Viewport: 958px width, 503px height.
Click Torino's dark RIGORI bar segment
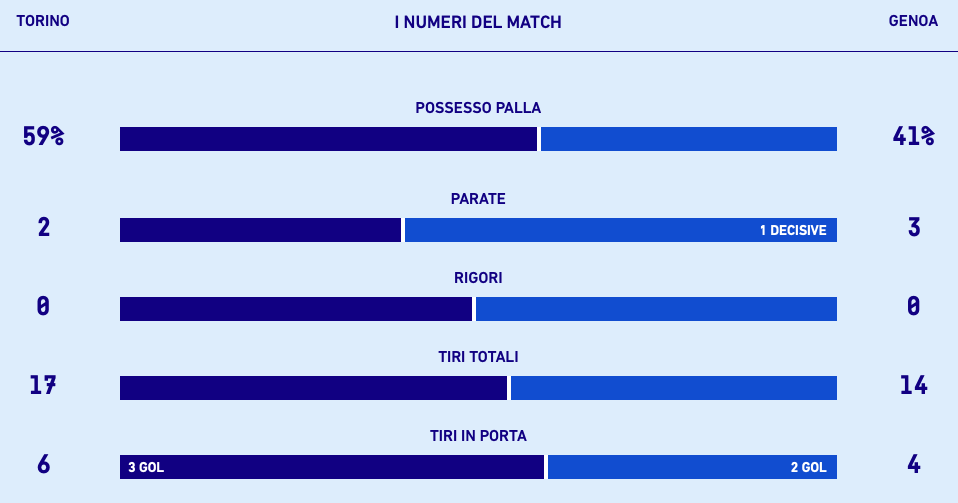(295, 309)
